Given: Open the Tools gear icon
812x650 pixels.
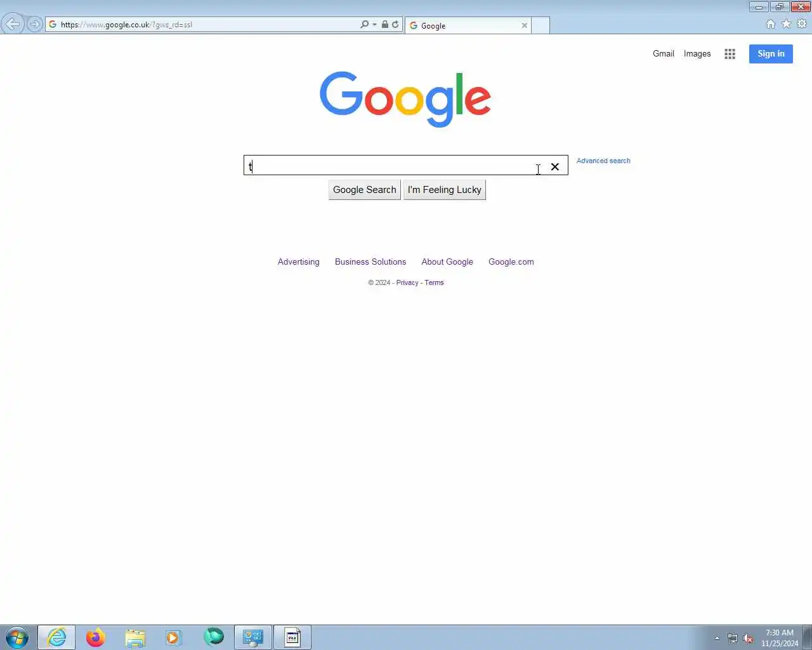Looking at the screenshot, I should coord(802,23).
